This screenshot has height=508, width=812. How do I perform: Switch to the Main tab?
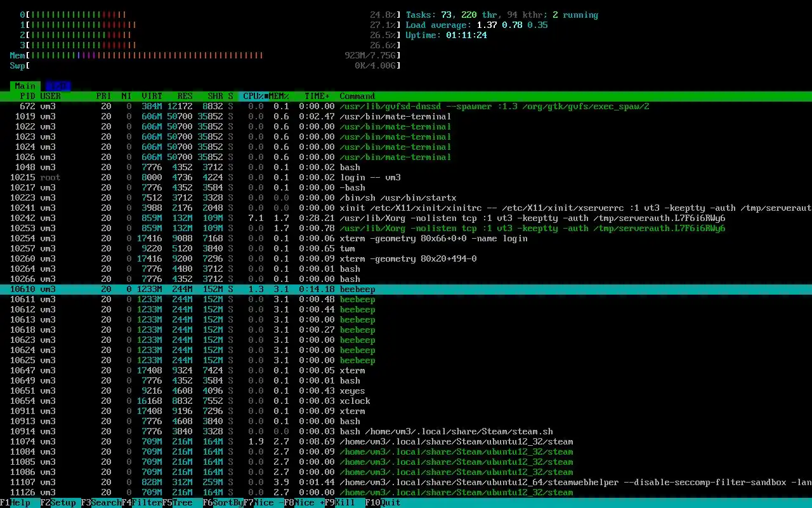25,86
